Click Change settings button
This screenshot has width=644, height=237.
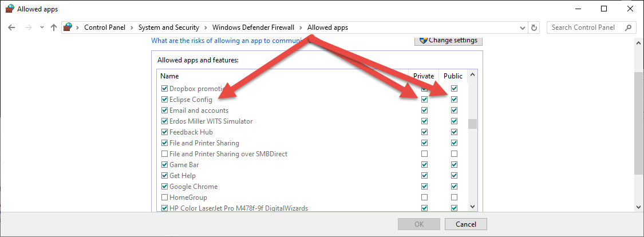pos(448,40)
